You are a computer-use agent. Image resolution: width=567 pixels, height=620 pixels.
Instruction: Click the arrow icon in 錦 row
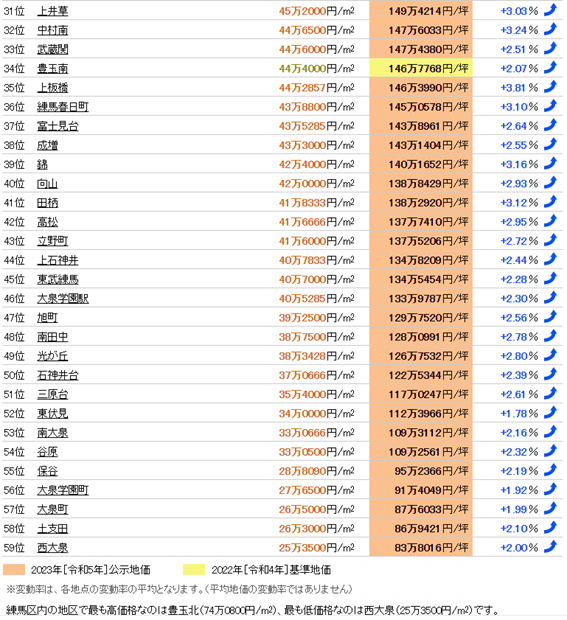click(550, 163)
